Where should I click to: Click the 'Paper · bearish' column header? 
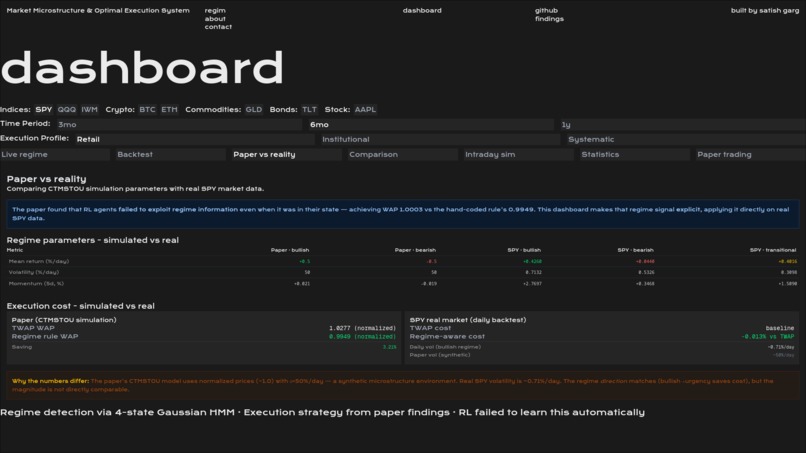coord(415,250)
